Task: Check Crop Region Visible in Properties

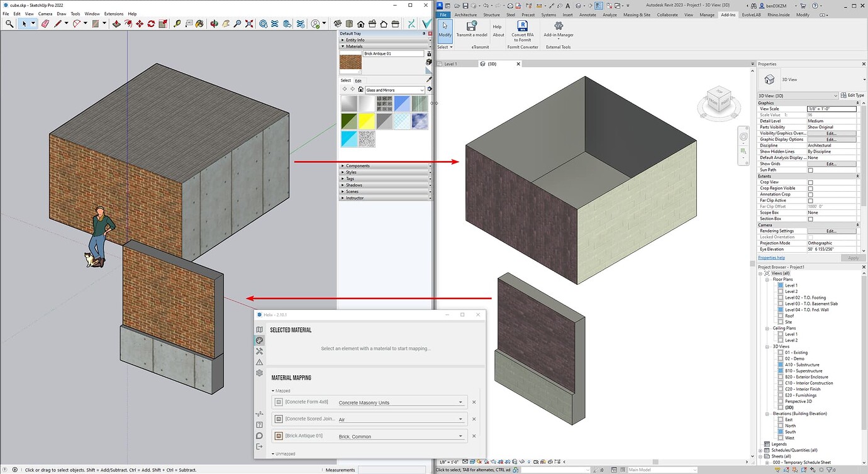Action: 811,187
